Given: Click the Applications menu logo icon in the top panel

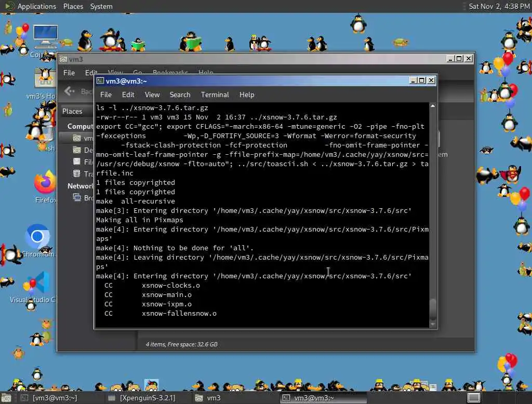Looking at the screenshot, I should click(x=9, y=6).
